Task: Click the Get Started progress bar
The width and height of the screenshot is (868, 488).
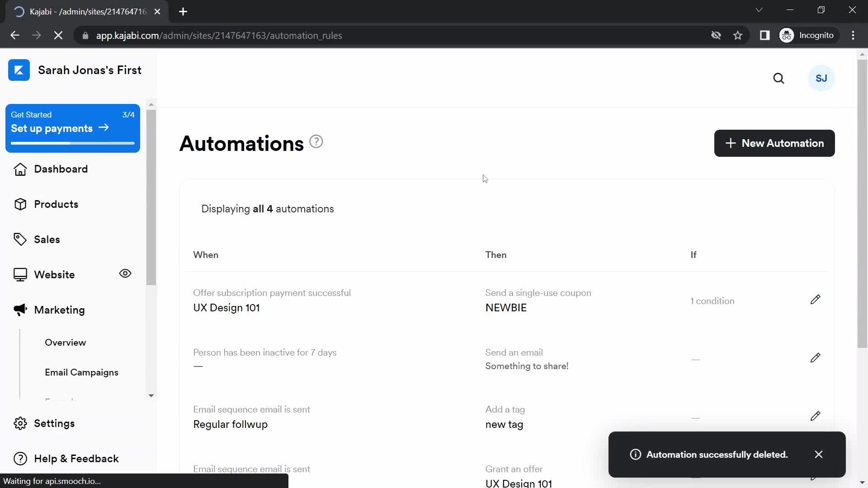Action: point(73,143)
